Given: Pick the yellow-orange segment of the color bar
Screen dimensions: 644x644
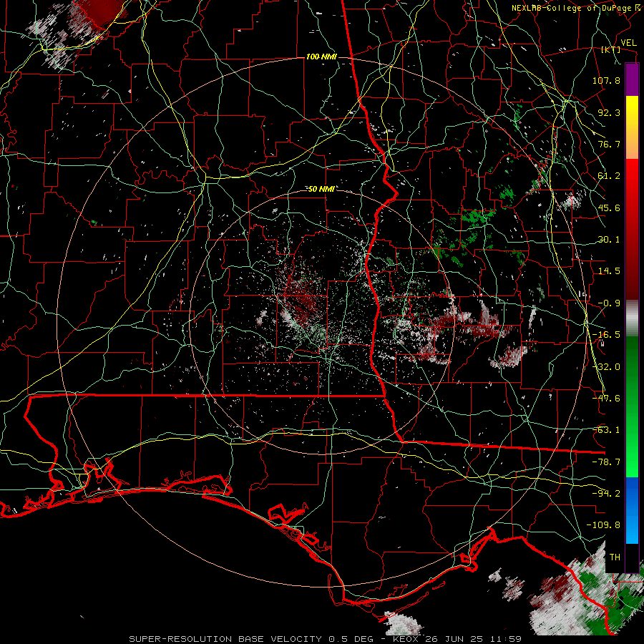Looking at the screenshot, I should pyautogui.click(x=632, y=127).
